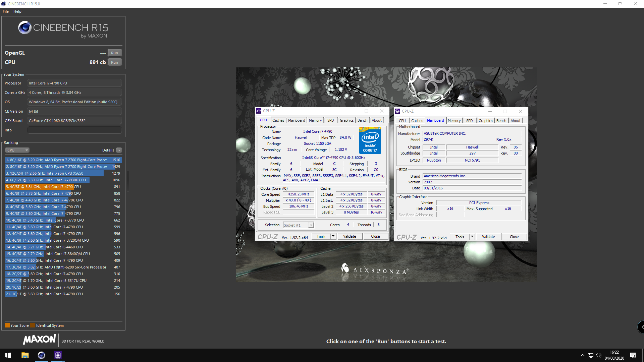Click Validate in left CPU-Z window
Screen dimensions: 644x362
[x=350, y=236]
